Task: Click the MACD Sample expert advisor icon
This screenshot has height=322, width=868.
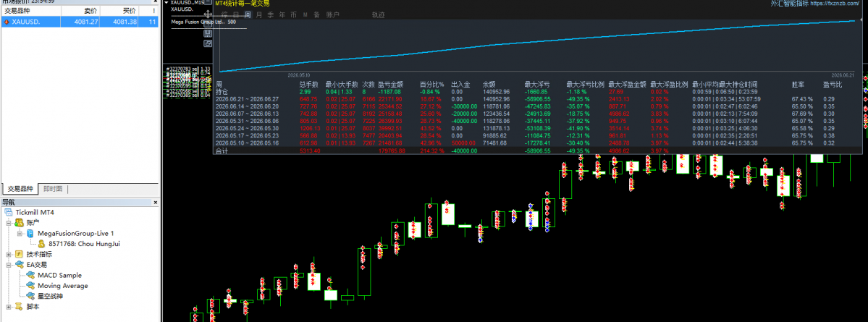Action: pos(30,275)
